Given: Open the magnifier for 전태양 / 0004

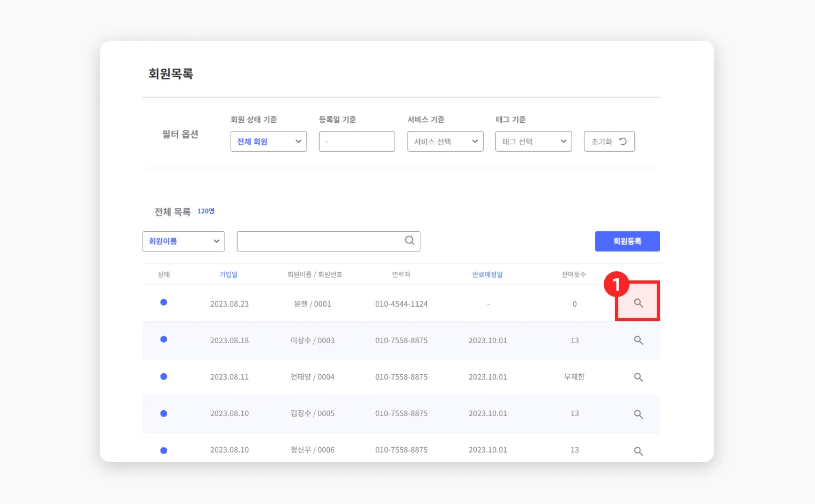Looking at the screenshot, I should coord(638,377).
